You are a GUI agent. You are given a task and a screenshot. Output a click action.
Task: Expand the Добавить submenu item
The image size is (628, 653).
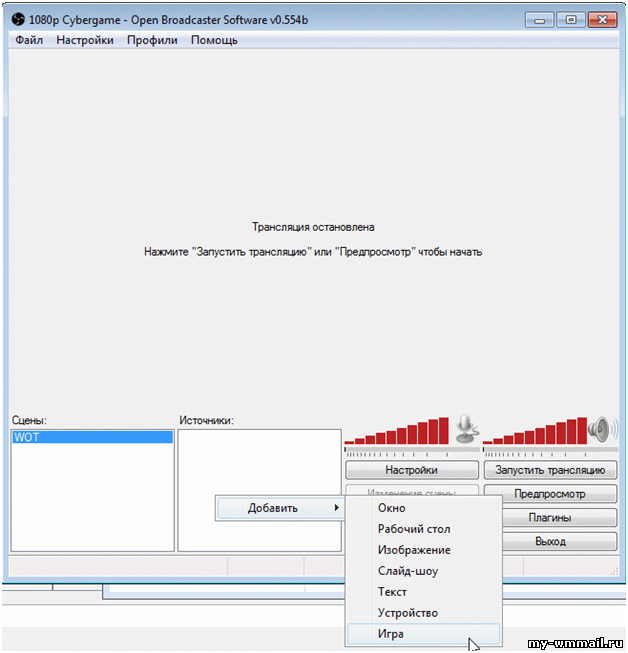[x=280, y=508]
